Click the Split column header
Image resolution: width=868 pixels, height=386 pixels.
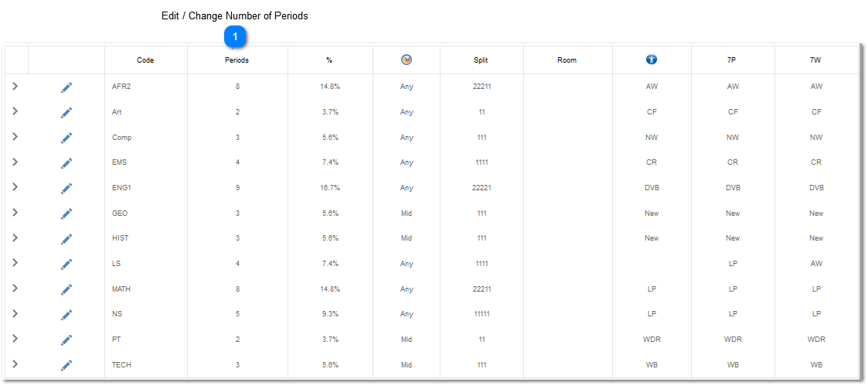tap(481, 60)
